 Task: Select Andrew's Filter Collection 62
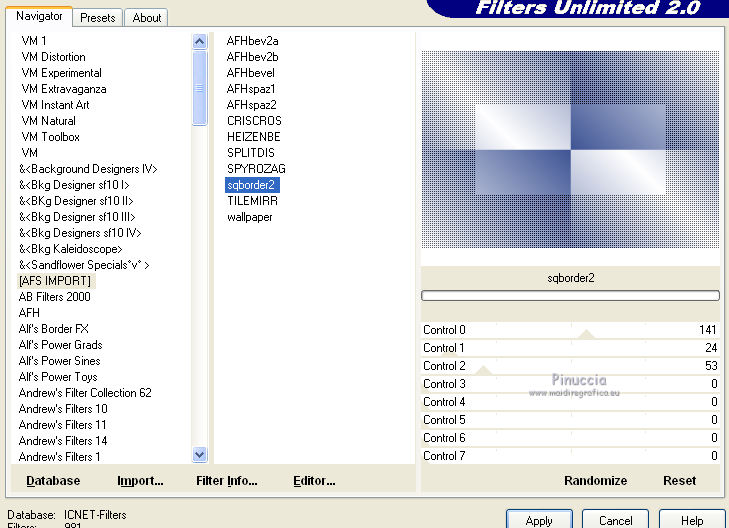coord(85,393)
